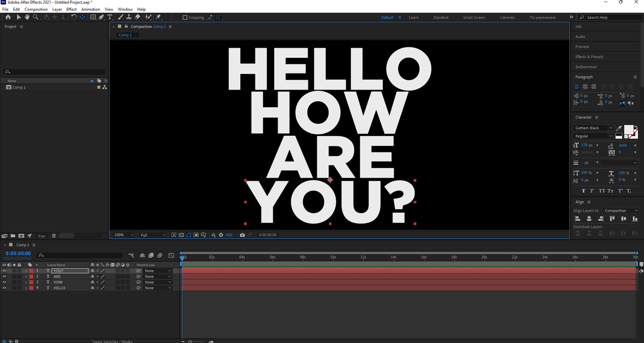Choose the Eraser tool
The image size is (644, 343).
[x=137, y=17]
